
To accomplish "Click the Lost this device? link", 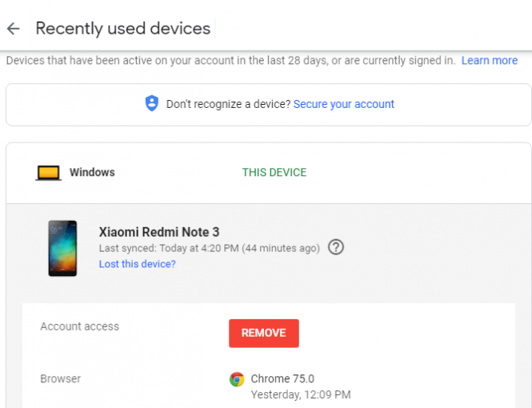I will point(137,264).
